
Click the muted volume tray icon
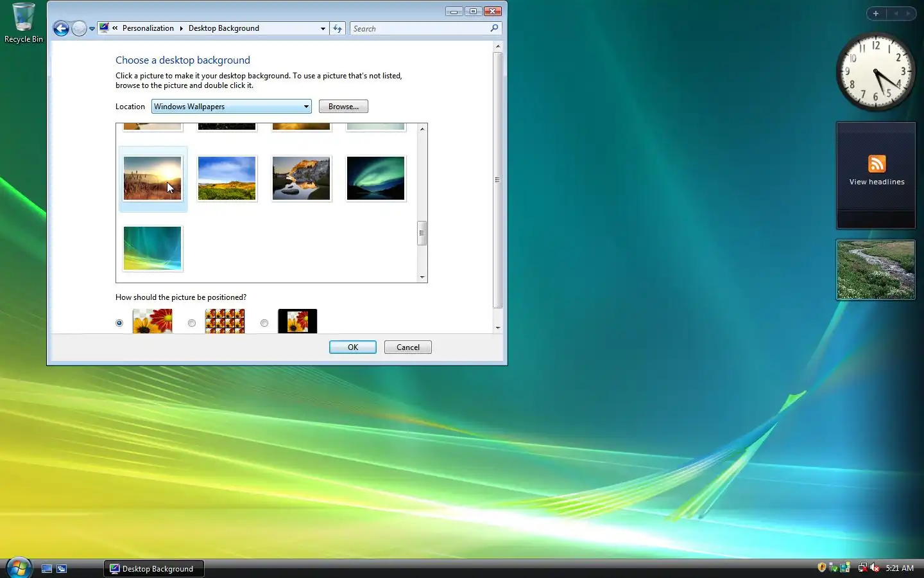click(x=875, y=568)
